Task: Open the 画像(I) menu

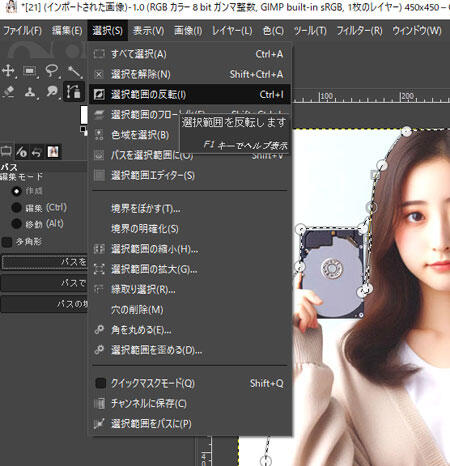Action: [188, 31]
